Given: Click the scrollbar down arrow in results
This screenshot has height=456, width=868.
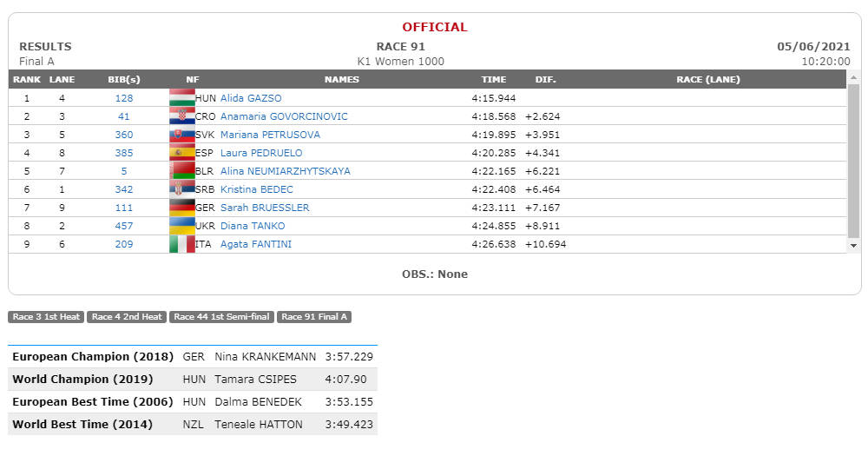Looking at the screenshot, I should click(x=853, y=246).
